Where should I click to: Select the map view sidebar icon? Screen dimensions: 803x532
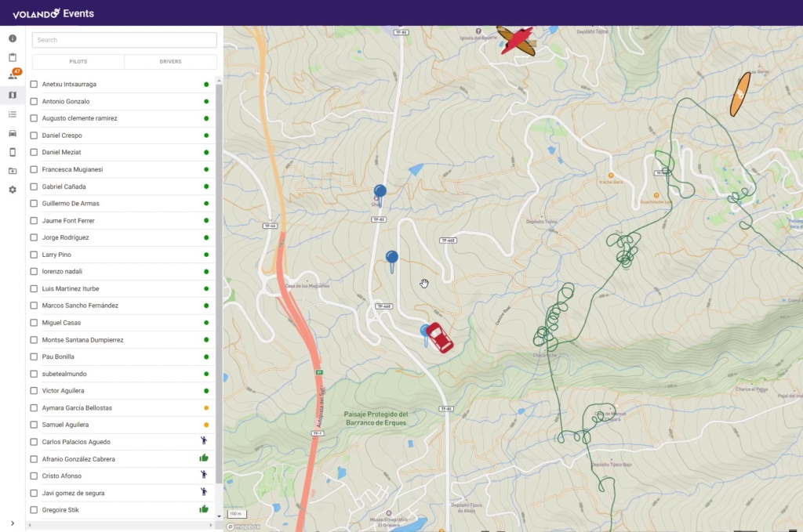13,95
